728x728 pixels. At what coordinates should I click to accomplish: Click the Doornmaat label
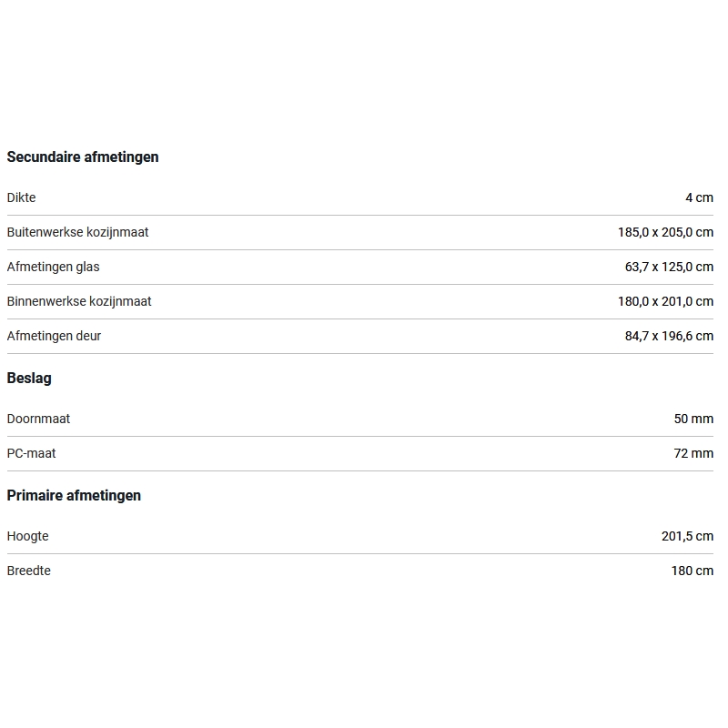click(x=38, y=419)
